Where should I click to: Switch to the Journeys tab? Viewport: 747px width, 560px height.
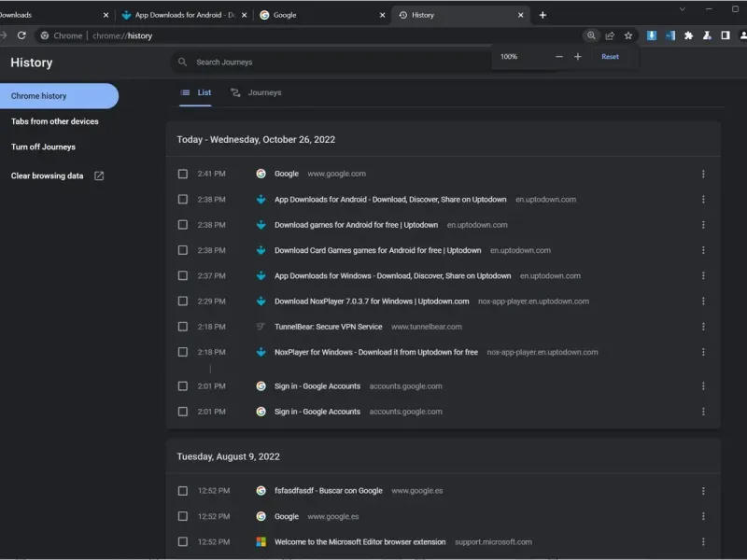tap(256, 93)
